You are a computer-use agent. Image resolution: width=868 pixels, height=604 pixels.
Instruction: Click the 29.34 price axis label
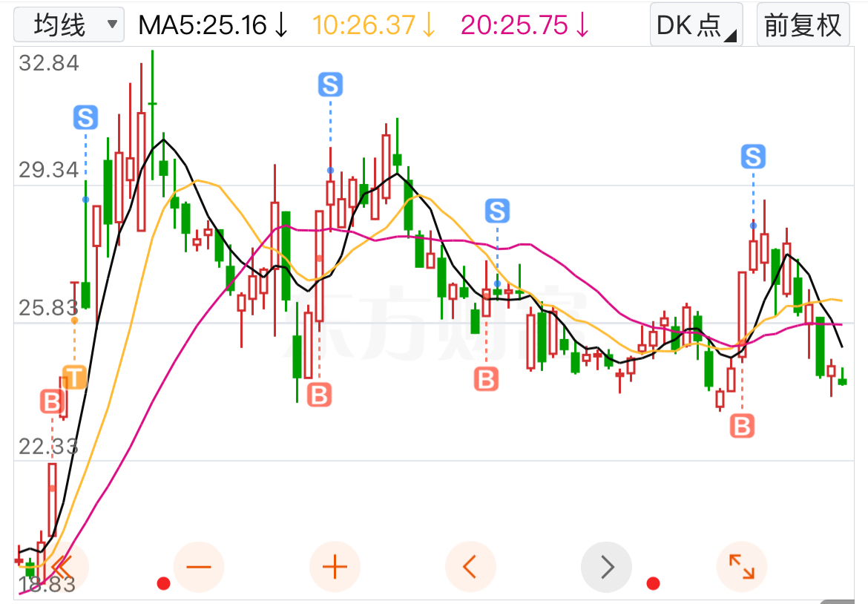coord(49,170)
